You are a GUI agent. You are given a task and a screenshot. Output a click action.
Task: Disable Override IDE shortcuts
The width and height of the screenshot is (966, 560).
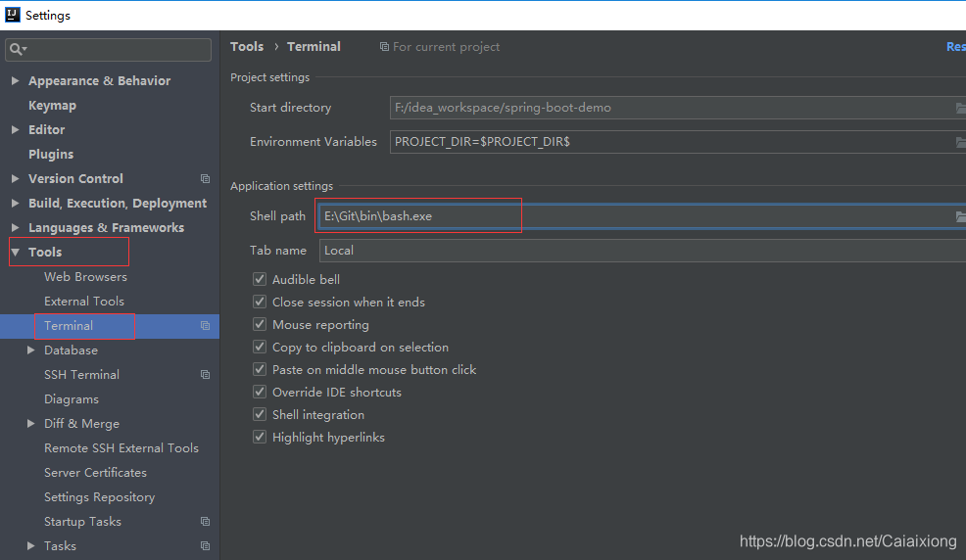coord(260,392)
